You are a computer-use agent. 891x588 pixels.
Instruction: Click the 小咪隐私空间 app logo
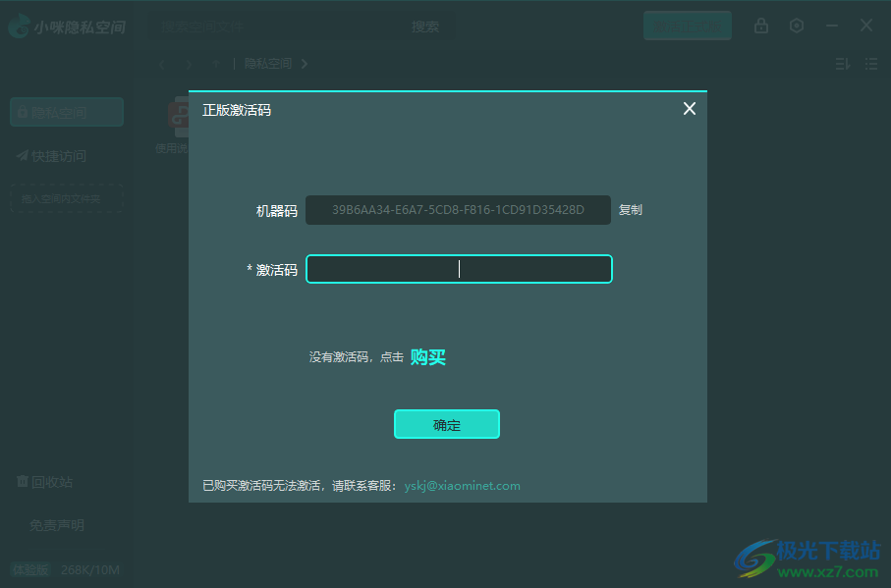coord(18,26)
